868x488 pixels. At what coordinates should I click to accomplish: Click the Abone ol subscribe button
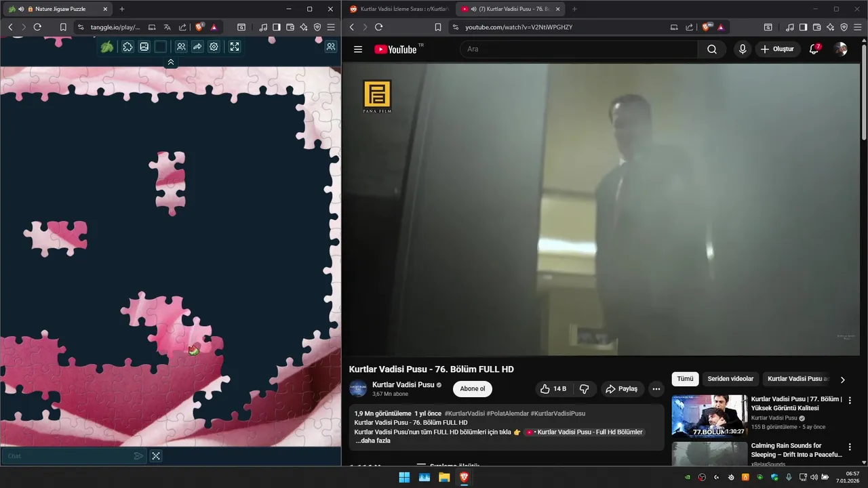pos(473,389)
